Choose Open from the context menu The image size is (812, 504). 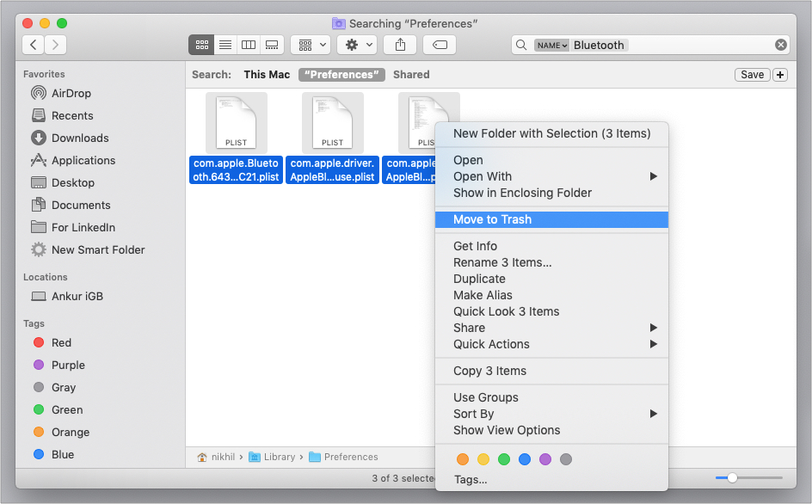pyautogui.click(x=551, y=160)
